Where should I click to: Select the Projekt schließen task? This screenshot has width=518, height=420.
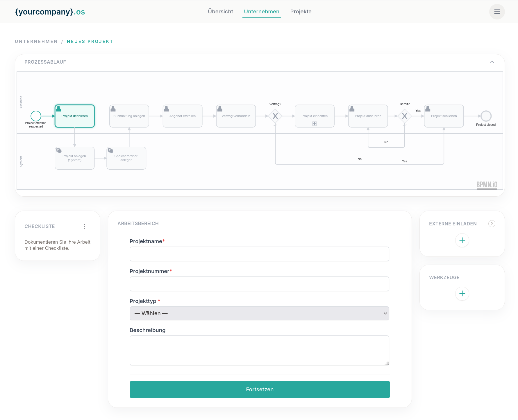(x=444, y=116)
